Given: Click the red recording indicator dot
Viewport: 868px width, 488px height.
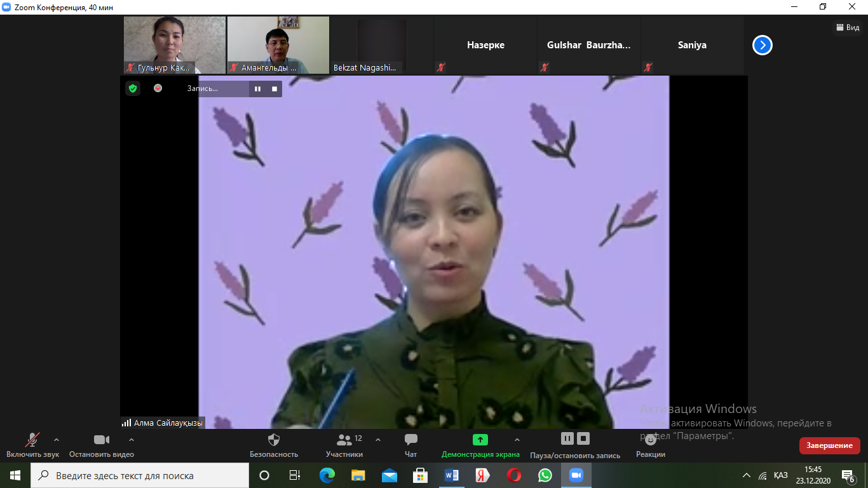Looking at the screenshot, I should click(x=158, y=88).
